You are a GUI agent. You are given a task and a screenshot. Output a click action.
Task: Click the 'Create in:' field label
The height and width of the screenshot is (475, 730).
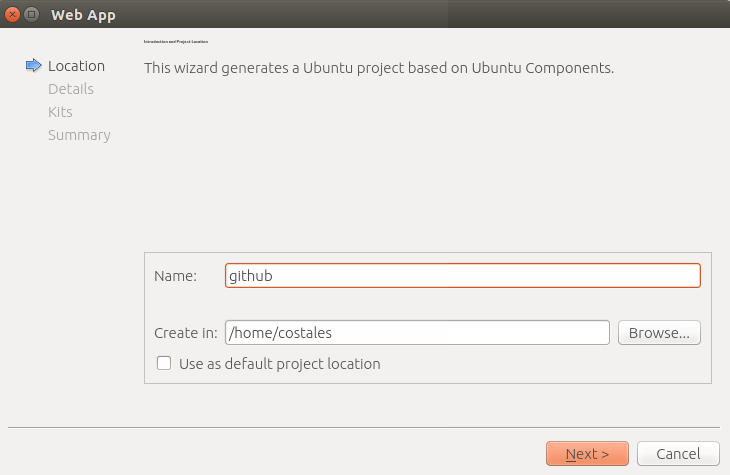[x=186, y=333]
